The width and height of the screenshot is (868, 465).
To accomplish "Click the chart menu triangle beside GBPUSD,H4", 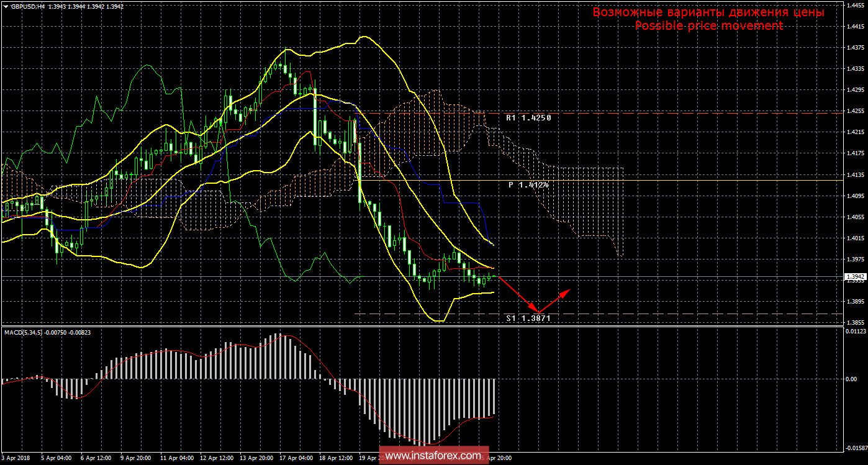I will (x=6, y=6).
